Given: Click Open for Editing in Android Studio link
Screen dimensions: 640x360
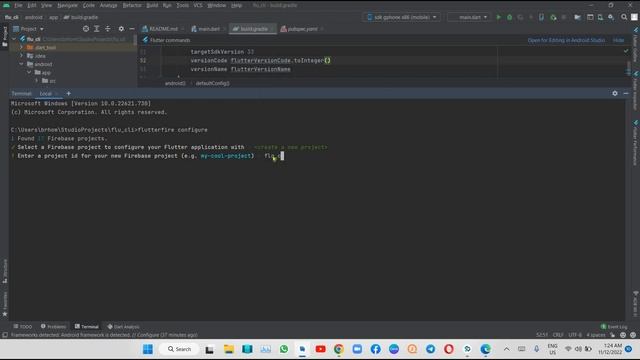Looking at the screenshot, I should click(x=566, y=40).
